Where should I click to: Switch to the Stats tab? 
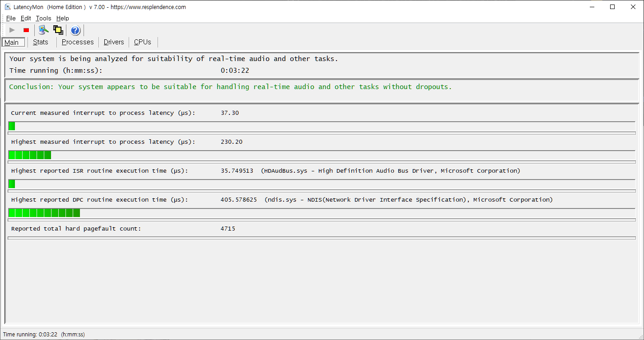(41, 42)
